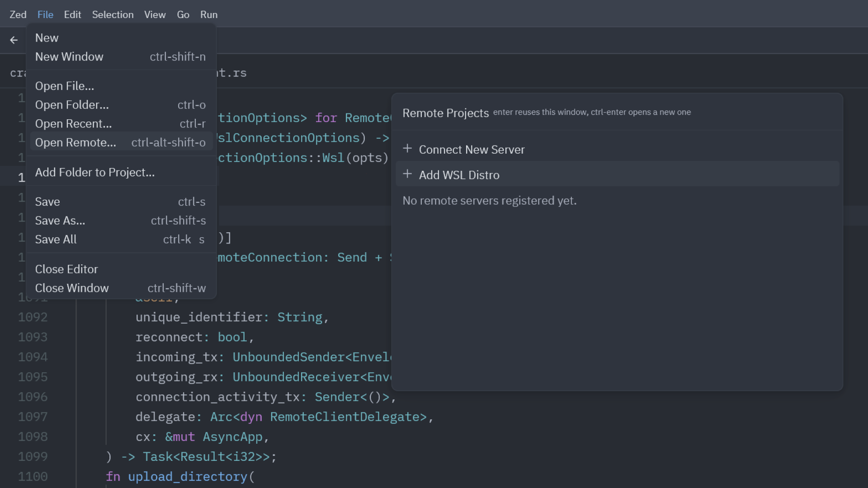868x488 pixels.
Task: Add a WSL Distro to Remote Projects
Action: [459, 175]
